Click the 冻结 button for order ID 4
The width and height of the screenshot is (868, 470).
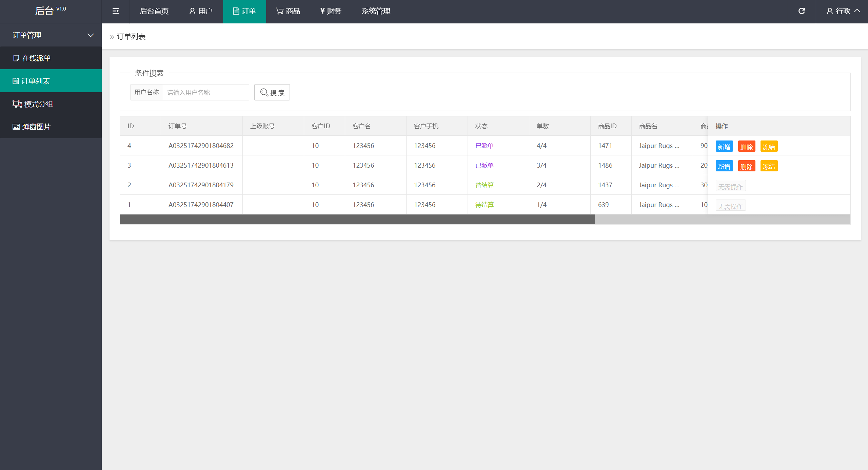(x=769, y=146)
